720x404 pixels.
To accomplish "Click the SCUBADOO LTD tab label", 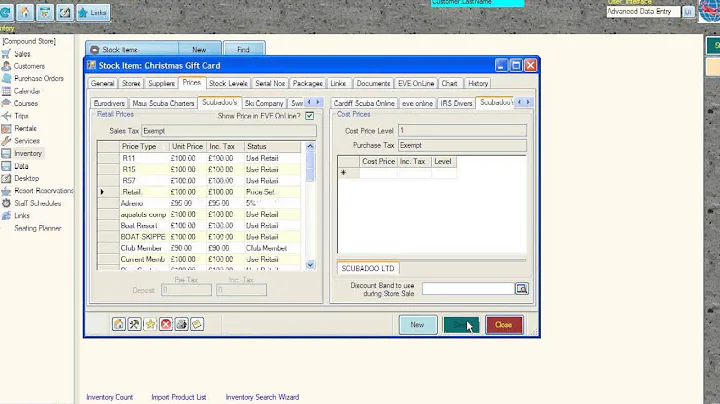I will coord(368,268).
